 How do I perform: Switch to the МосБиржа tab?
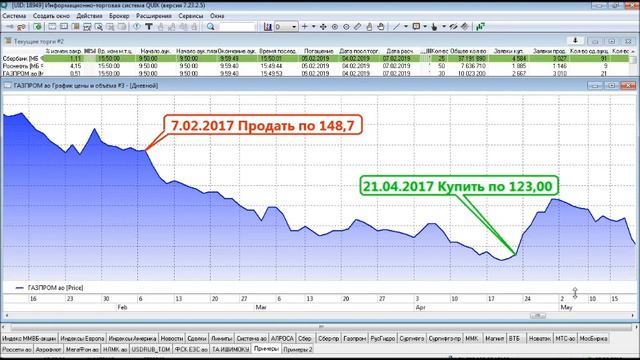[x=593, y=338]
